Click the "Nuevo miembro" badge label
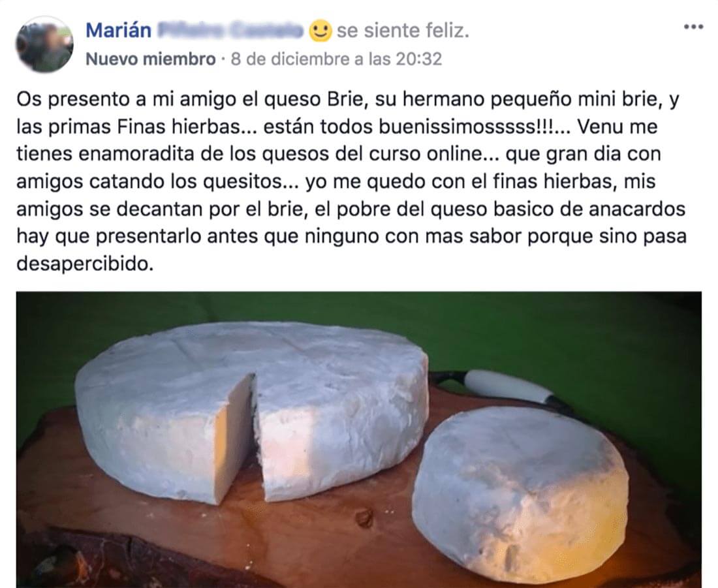 click(151, 59)
